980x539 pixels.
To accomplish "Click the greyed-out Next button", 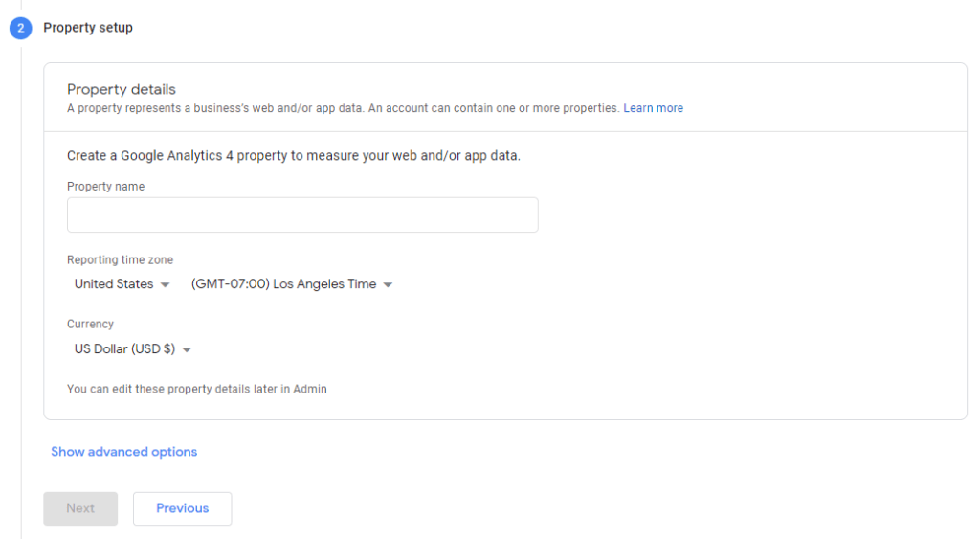I will click(x=80, y=508).
